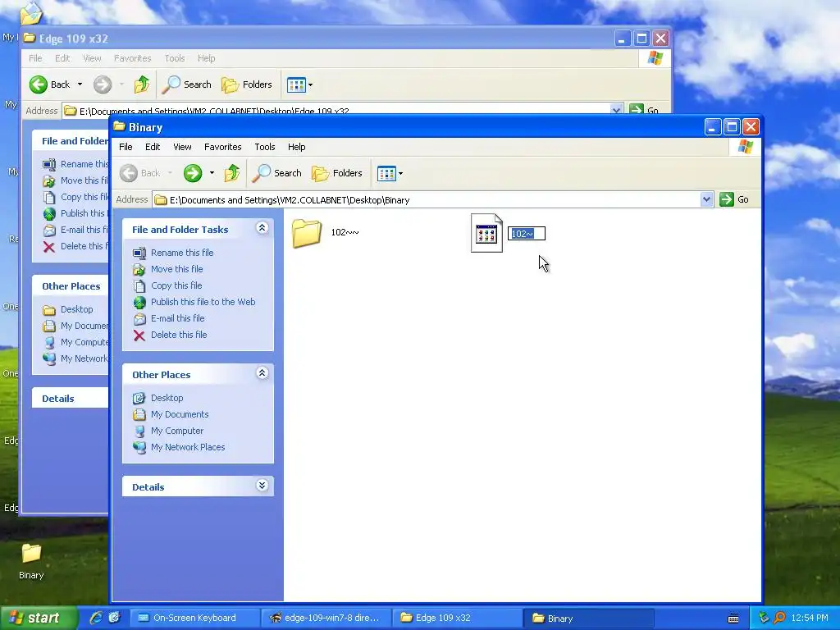Click the Back button in Edge 109 x32 window
Viewport: 840px width, 630px height.
(50, 84)
